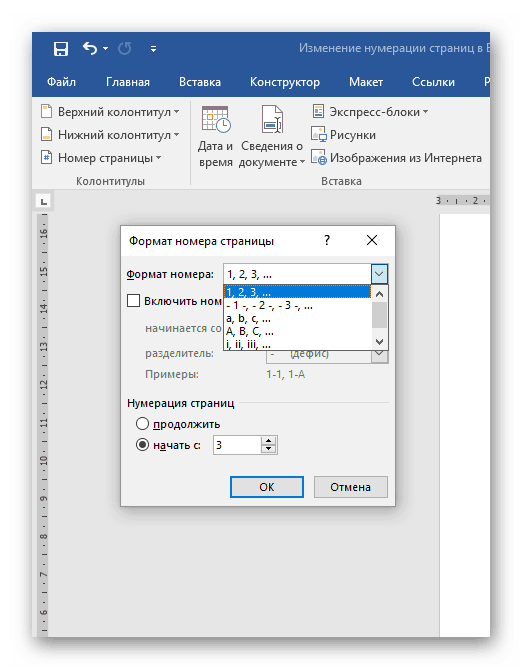The image size is (522, 672).
Task: Click the начать с number field
Action: coord(237,445)
